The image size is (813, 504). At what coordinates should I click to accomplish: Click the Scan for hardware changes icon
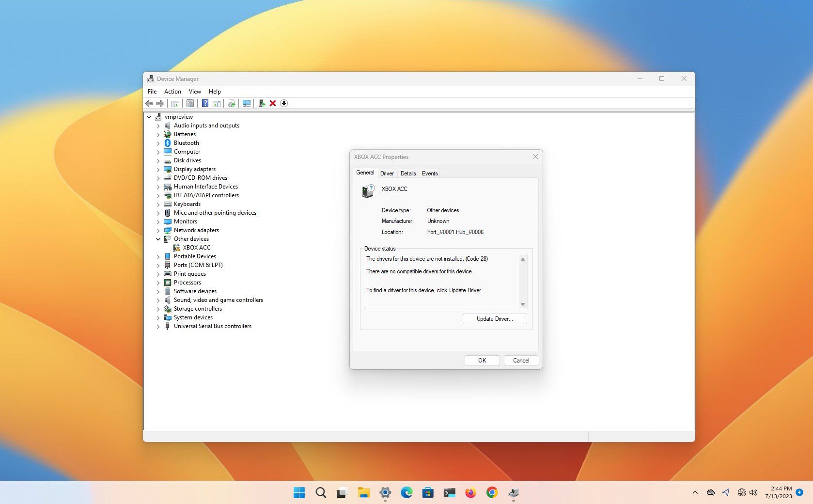click(247, 103)
